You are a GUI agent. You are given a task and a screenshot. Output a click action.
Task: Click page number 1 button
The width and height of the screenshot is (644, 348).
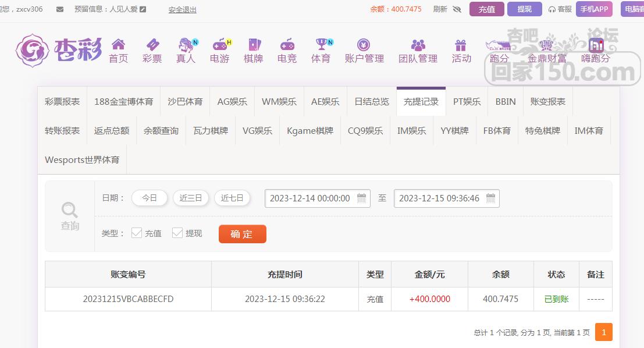point(604,332)
